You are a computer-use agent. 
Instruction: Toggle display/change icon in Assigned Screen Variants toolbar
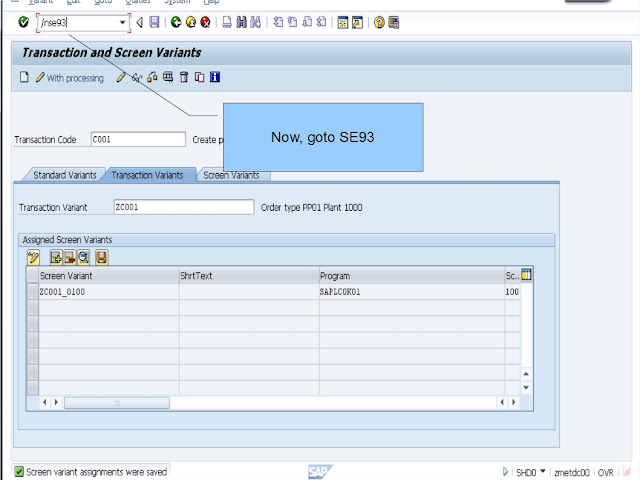pyautogui.click(x=33, y=258)
